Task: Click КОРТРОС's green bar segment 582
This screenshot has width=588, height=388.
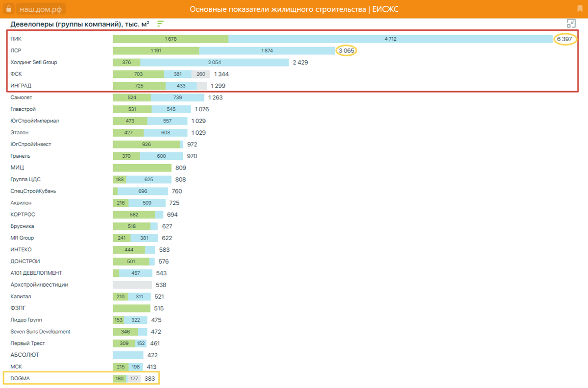Action: (x=134, y=215)
